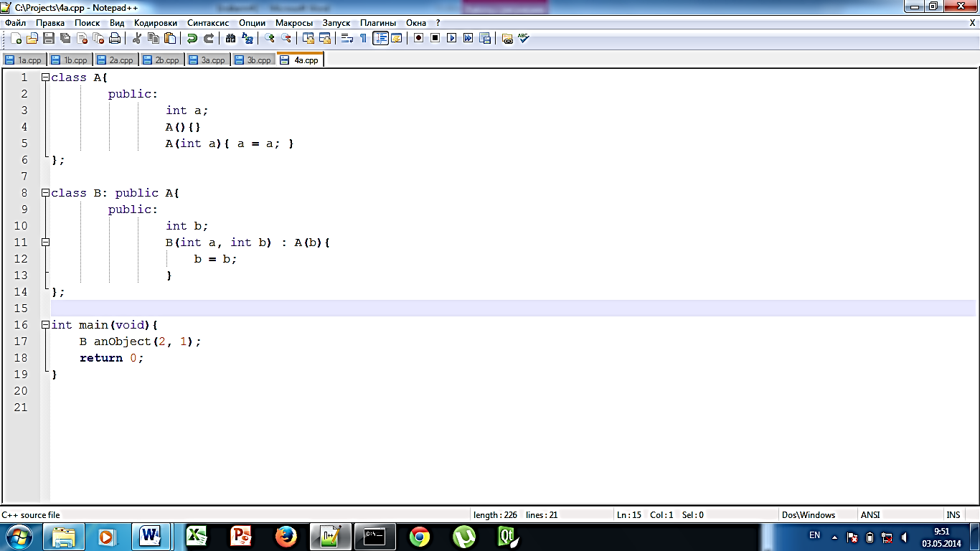Open the Макросы menu
This screenshot has height=551, width=980.
(x=294, y=23)
